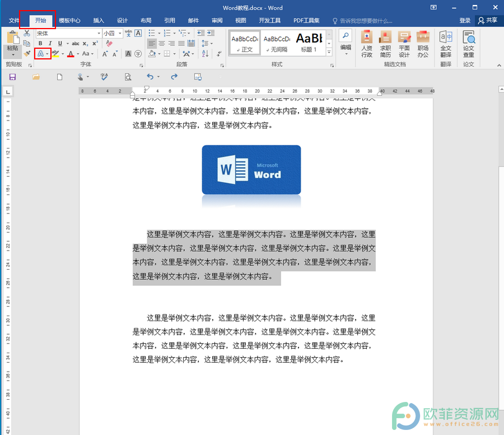The width and height of the screenshot is (504, 435).
Task: Click the numbered list icon
Action: pos(167,33)
